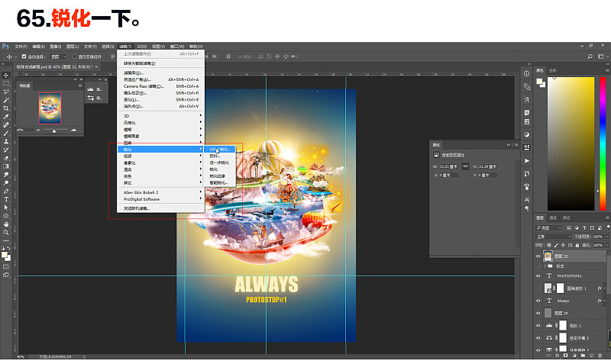Image resolution: width=611 pixels, height=364 pixels.
Task: Choose 智能锐化 smart sharpen
Action: (220, 182)
